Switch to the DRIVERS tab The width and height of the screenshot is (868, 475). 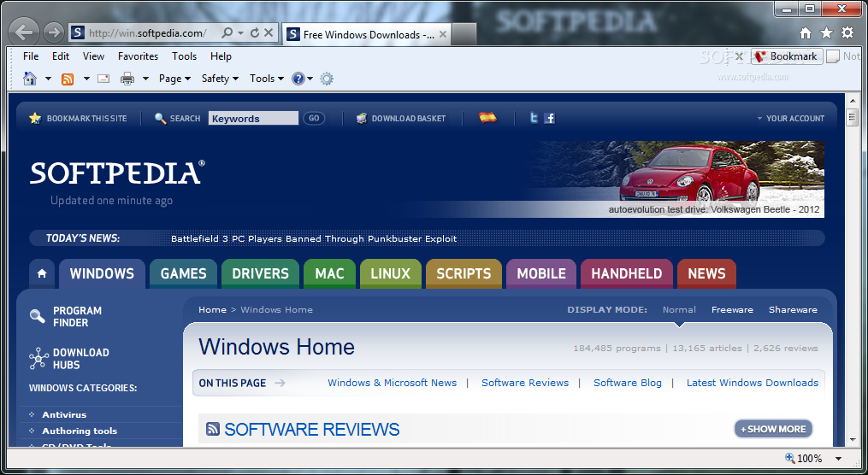pos(260,273)
